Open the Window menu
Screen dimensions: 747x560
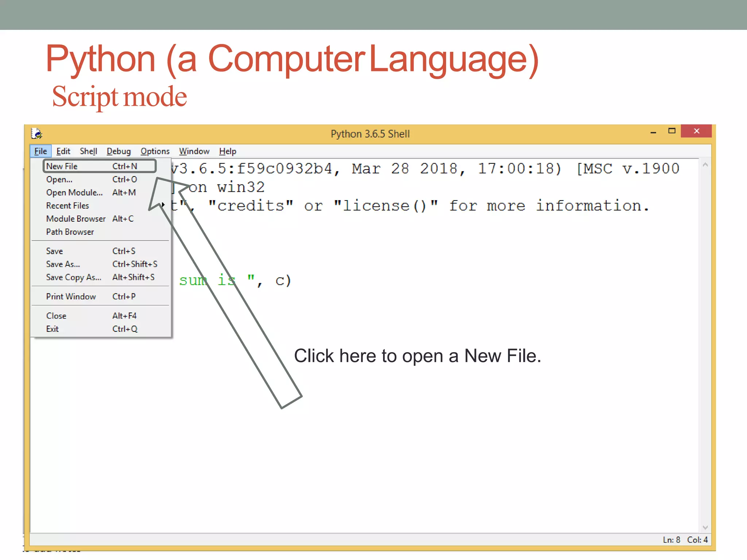click(x=194, y=151)
